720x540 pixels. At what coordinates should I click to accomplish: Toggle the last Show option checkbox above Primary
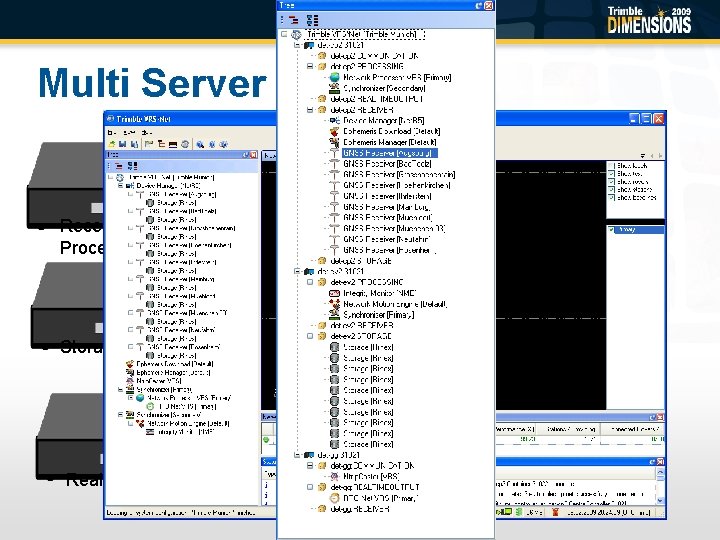[612, 197]
